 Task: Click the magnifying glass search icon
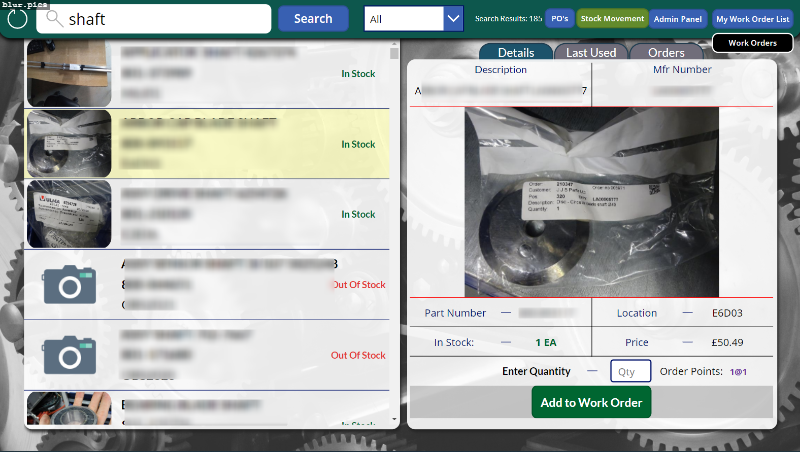click(54, 19)
